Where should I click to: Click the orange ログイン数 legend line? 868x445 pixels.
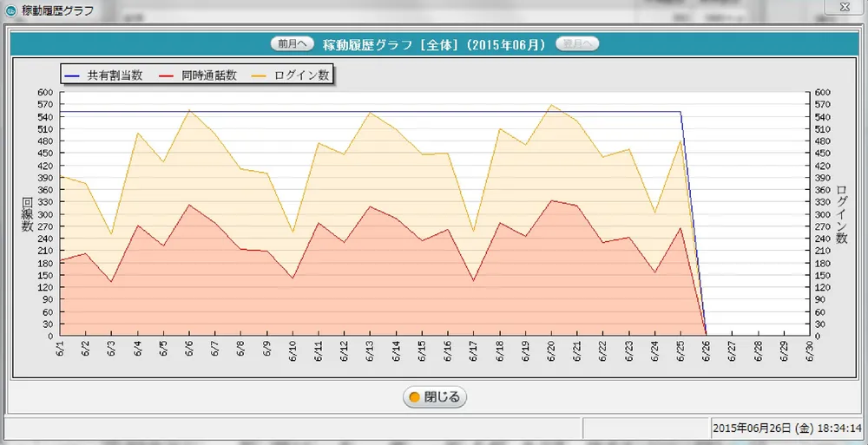click(260, 75)
